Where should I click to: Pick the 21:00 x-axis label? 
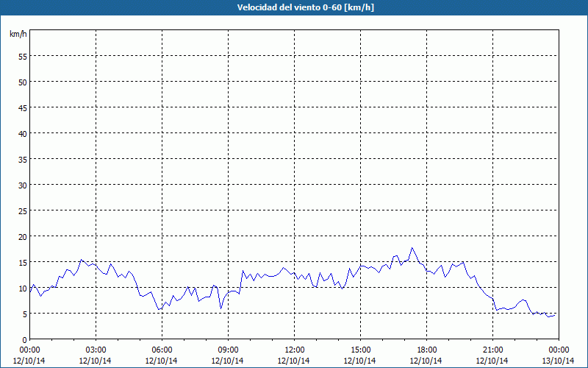[492, 350]
